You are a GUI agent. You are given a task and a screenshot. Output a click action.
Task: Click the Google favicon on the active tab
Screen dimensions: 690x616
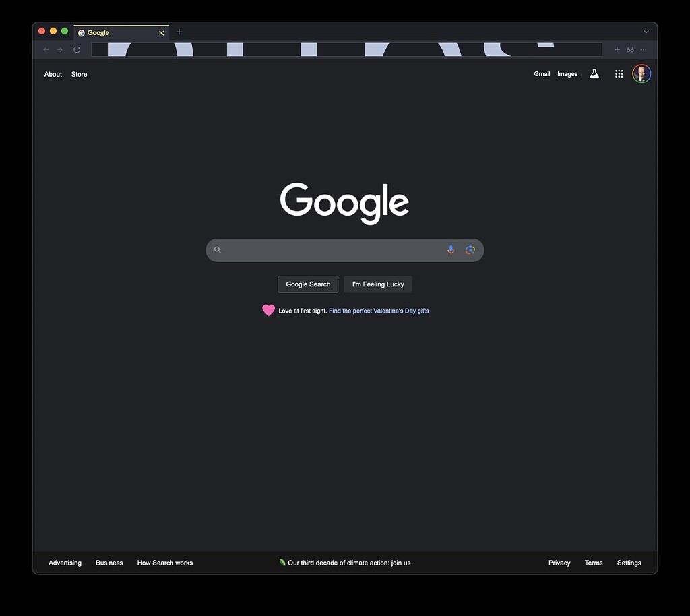pos(81,32)
